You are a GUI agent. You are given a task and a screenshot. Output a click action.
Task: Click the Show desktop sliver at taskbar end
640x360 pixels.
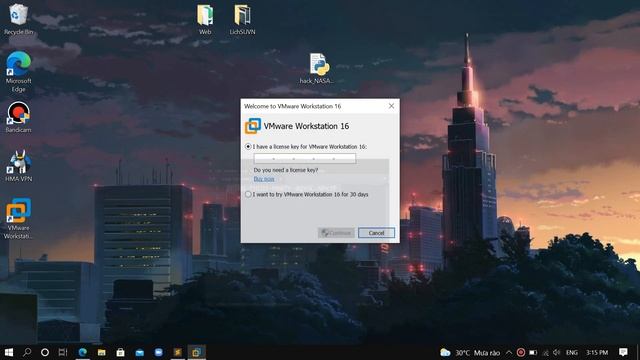click(638, 352)
